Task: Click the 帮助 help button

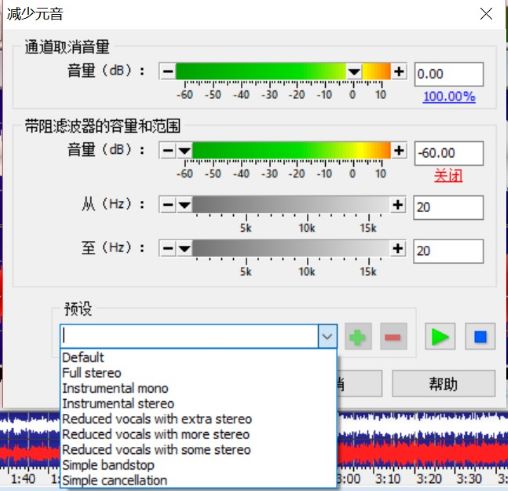Action: [x=443, y=384]
